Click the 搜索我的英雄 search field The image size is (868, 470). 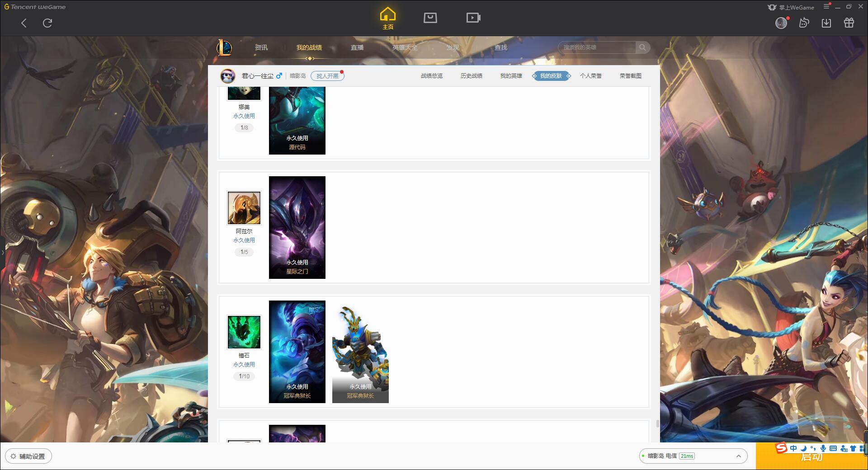(598, 47)
